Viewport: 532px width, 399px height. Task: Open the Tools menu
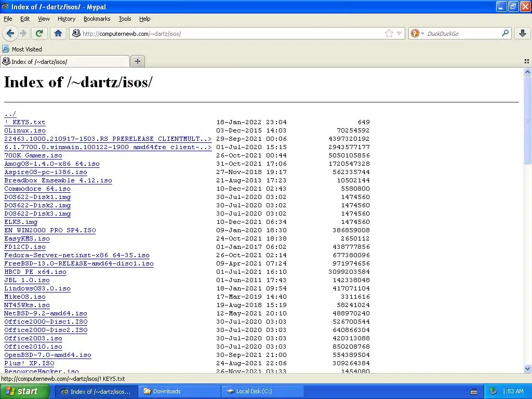pyautogui.click(x=125, y=19)
